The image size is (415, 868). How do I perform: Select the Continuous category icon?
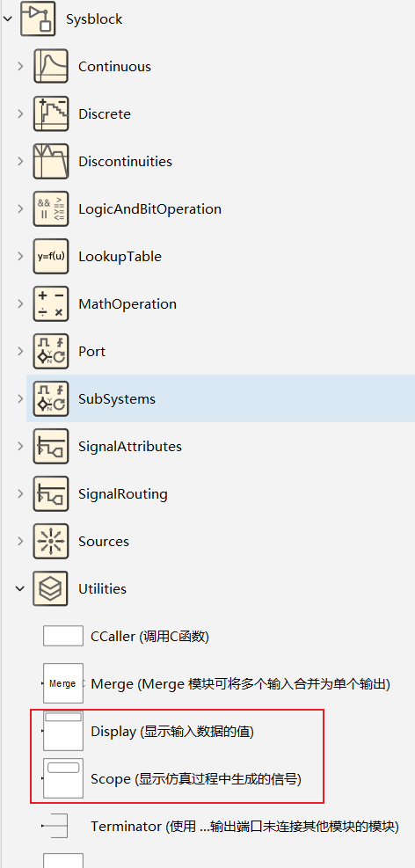[x=51, y=67]
